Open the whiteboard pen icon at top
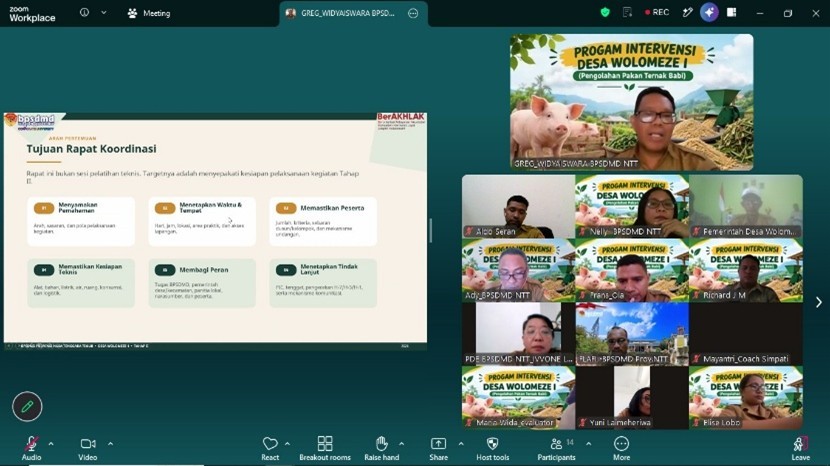 click(687, 12)
